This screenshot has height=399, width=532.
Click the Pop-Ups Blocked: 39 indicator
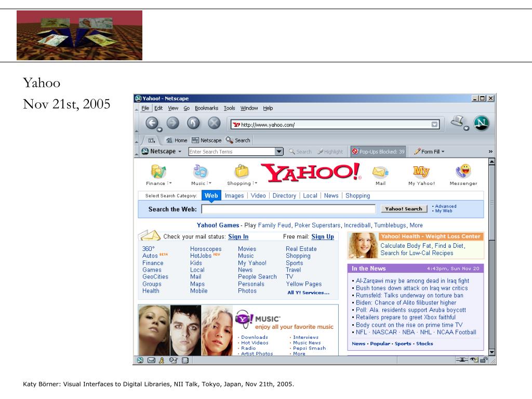click(378, 152)
